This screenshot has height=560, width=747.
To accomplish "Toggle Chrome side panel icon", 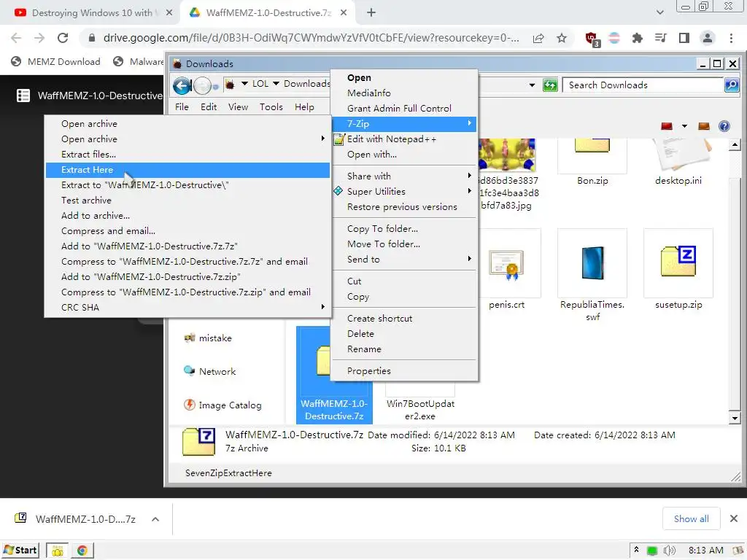I will point(684,38).
